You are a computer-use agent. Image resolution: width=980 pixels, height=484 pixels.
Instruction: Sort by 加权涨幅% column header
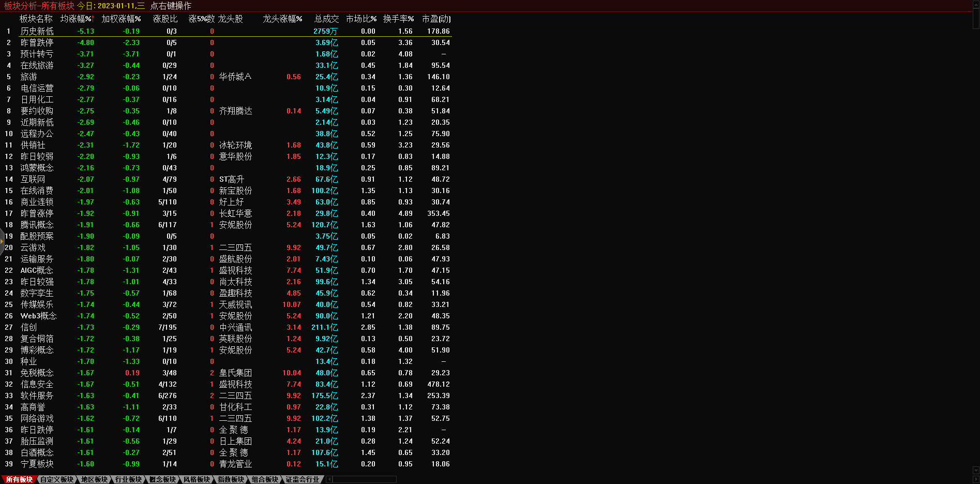(121, 19)
